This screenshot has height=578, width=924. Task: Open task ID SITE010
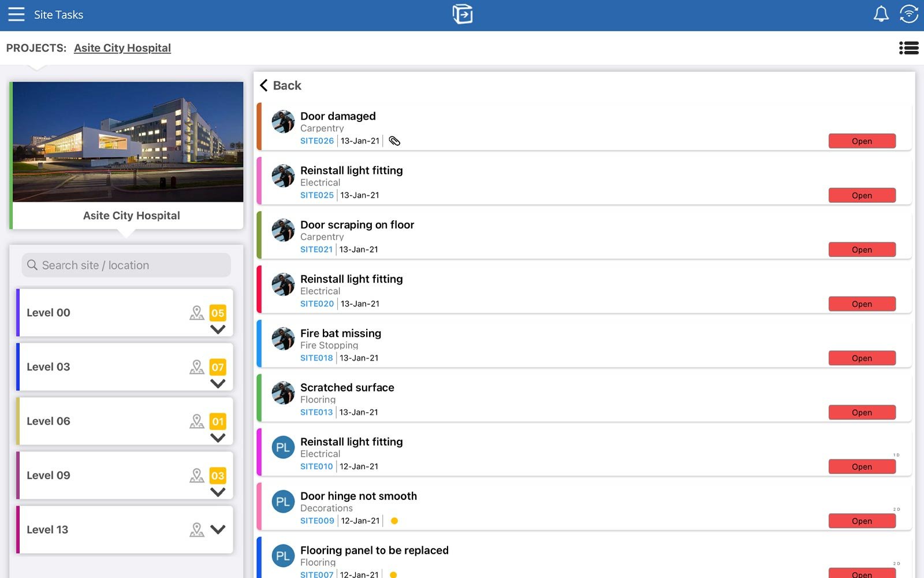[x=316, y=467]
